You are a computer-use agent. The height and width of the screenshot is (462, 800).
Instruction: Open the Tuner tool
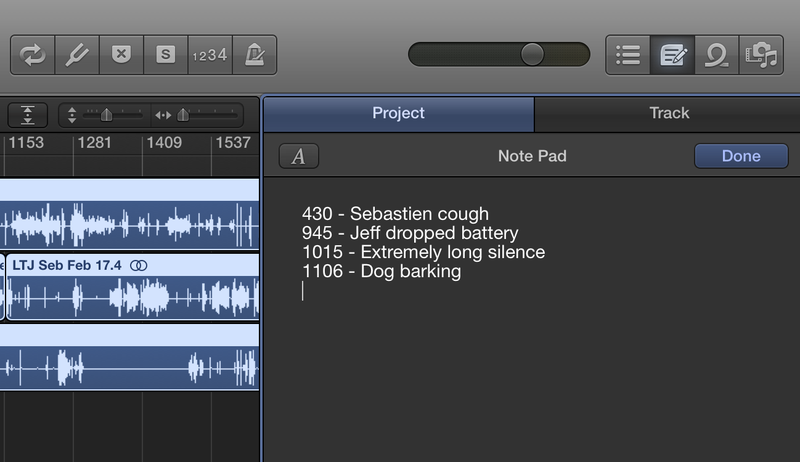pyautogui.click(x=77, y=55)
